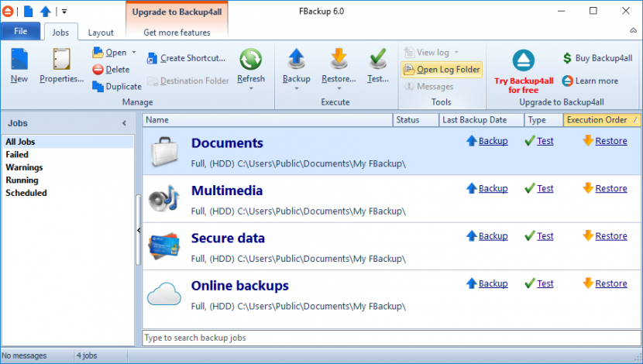Expand the Backup button dropdown in ribbon
This screenshot has width=643, height=364.
[296, 88]
